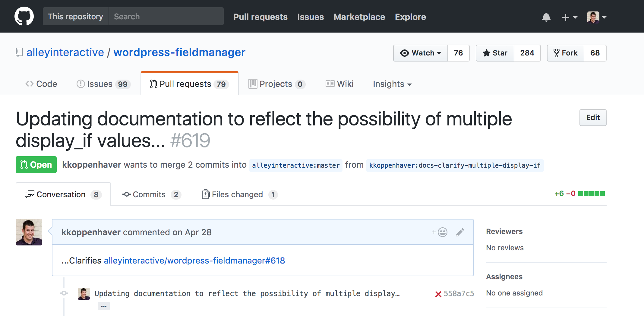644x316 pixels.
Task: Click the red failed status X icon
Action: click(438, 294)
